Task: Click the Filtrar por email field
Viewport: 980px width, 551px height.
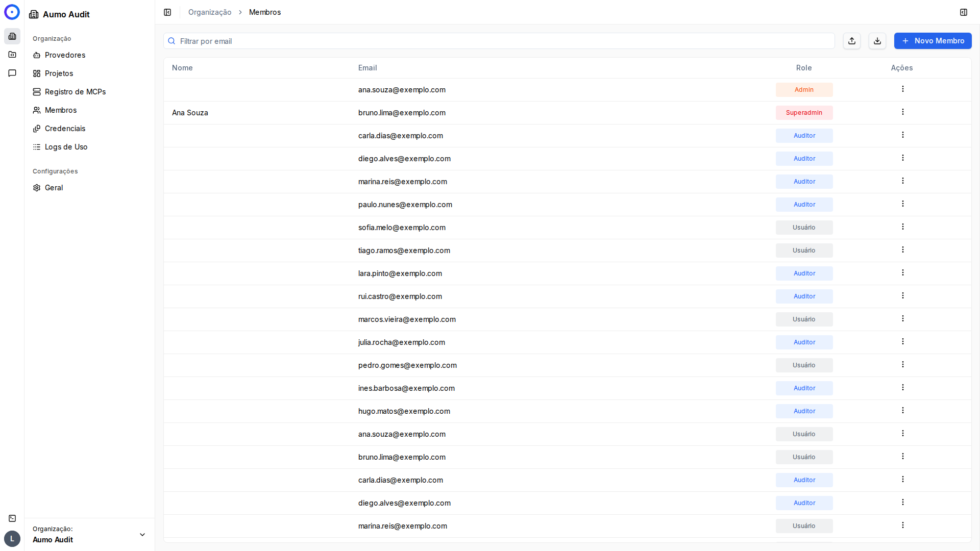Action: (x=499, y=41)
